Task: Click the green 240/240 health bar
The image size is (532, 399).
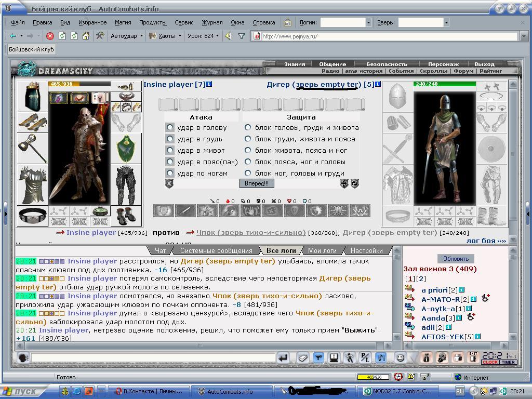Action: 445,84
